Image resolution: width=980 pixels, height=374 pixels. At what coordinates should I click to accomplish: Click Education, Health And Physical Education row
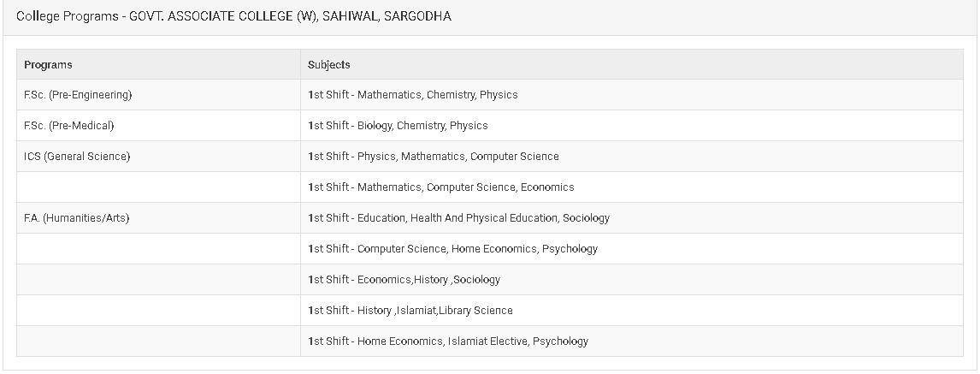(x=459, y=218)
